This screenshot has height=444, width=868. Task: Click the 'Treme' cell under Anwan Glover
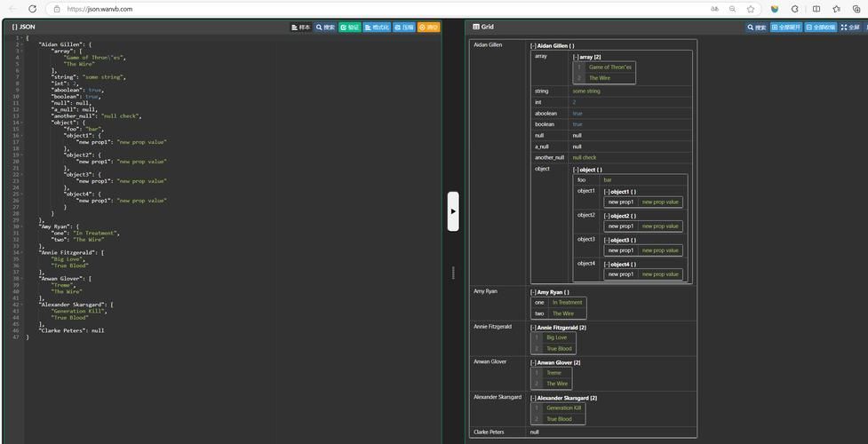click(x=553, y=373)
